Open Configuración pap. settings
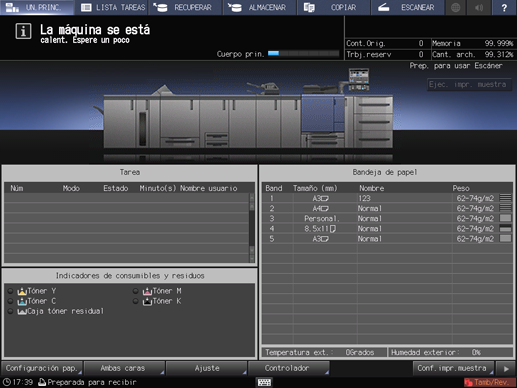 click(x=42, y=368)
